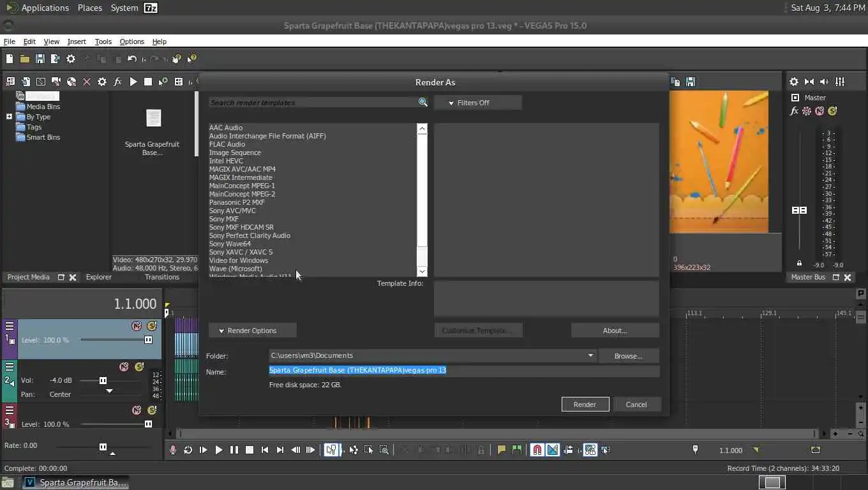Open the Insert menu
This screenshot has width=868, height=490.
pyautogui.click(x=77, y=41)
